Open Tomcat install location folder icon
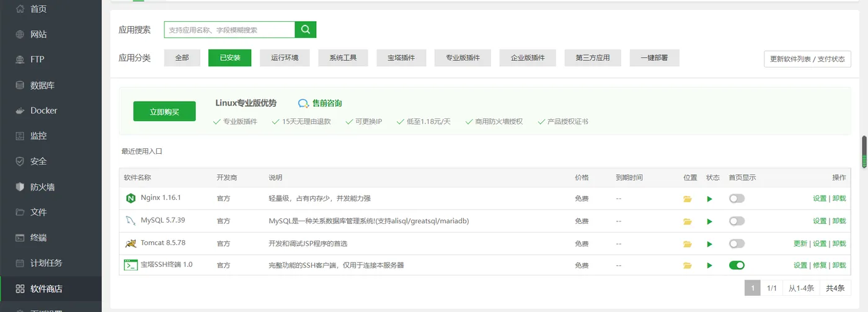The width and height of the screenshot is (868, 312). click(687, 244)
